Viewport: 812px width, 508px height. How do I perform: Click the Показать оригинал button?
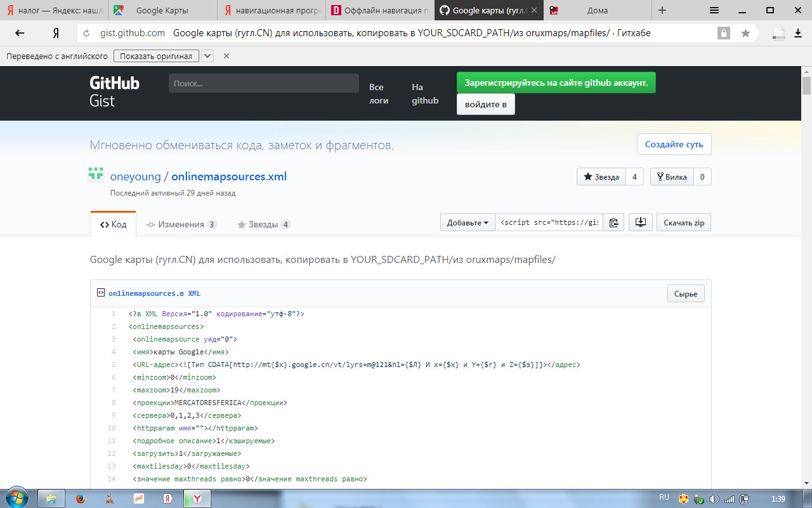pyautogui.click(x=156, y=56)
